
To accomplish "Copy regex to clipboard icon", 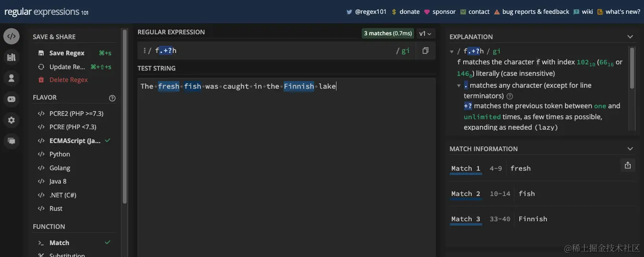I will (x=426, y=51).
